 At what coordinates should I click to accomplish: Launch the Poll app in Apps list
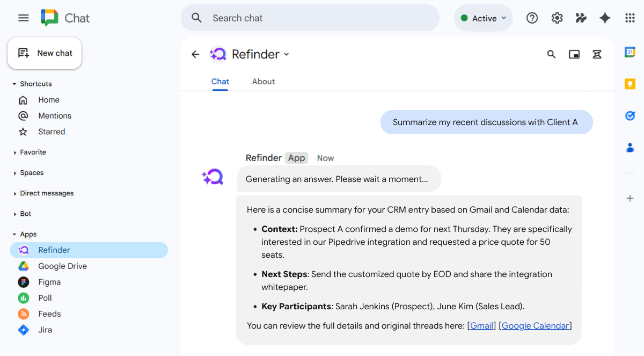click(45, 297)
